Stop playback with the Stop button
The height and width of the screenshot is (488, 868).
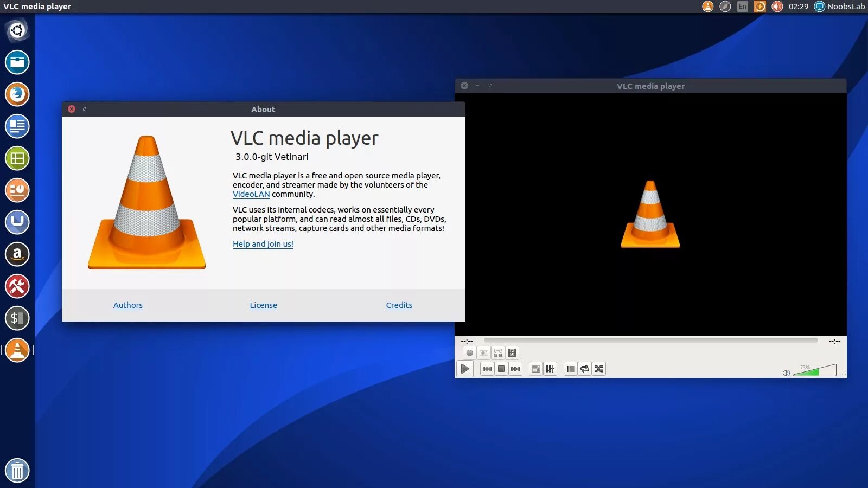point(501,369)
